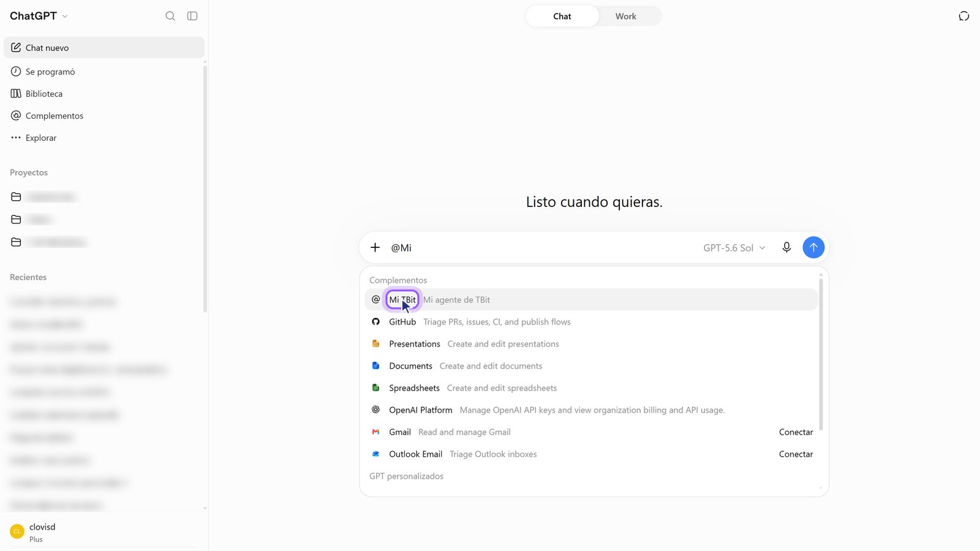Click the Presentations orange icon
Image resolution: width=980 pixels, height=551 pixels.
376,344
